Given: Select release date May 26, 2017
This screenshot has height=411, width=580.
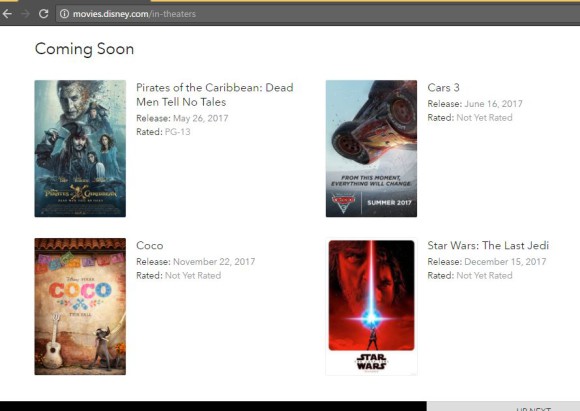Looking at the screenshot, I should [200, 118].
